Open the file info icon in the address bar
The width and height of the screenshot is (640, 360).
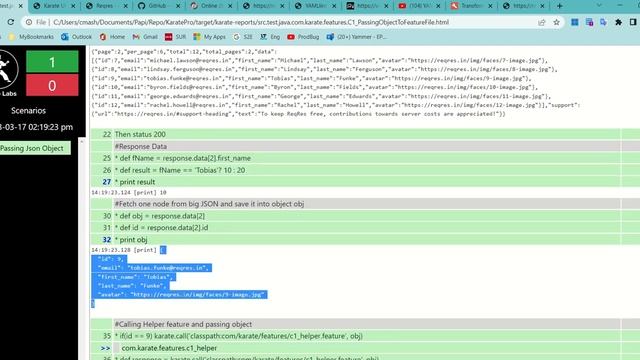click(x=29, y=22)
